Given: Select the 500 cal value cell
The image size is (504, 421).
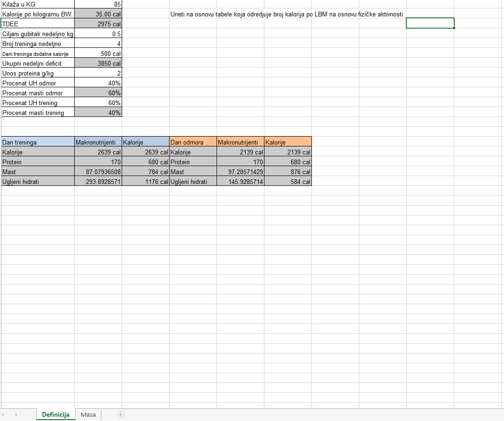Looking at the screenshot, I should (x=98, y=54).
